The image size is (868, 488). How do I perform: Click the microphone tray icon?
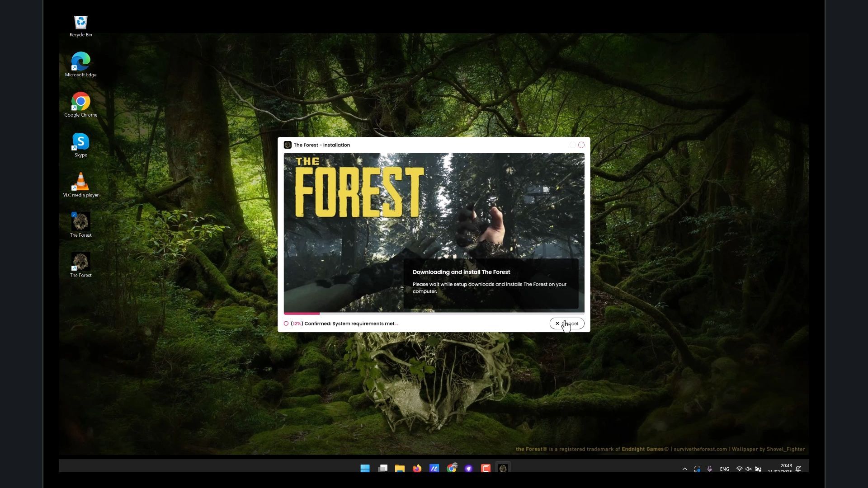(710, 469)
